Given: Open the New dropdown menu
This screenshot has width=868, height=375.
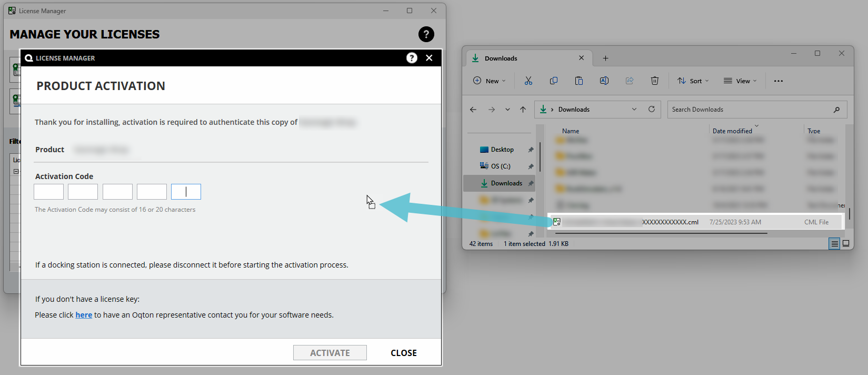Looking at the screenshot, I should click(x=489, y=81).
